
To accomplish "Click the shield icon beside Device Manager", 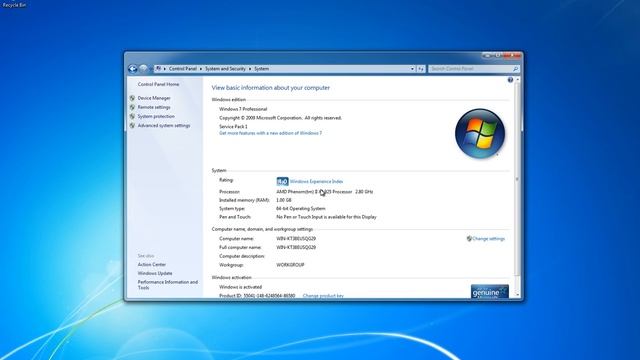I will coord(132,98).
